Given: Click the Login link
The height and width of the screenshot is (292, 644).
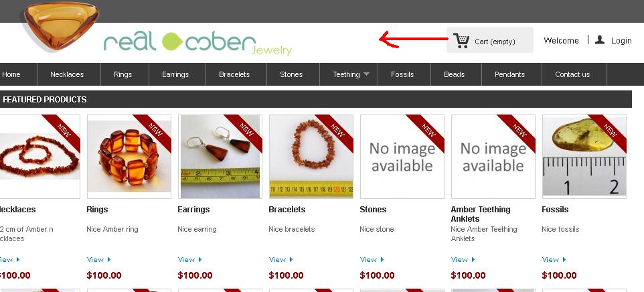Looking at the screenshot, I should point(621,40).
